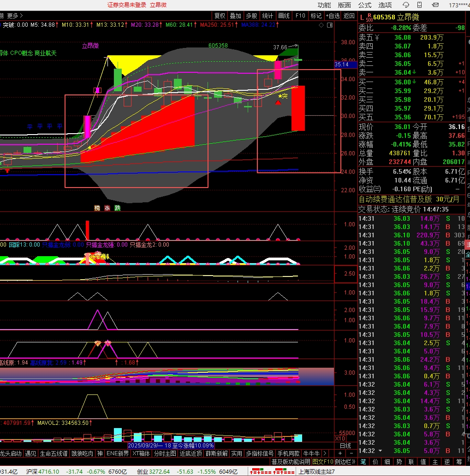Open the 公式 menu
Viewport: 470px width, 476px height.
point(364,5)
